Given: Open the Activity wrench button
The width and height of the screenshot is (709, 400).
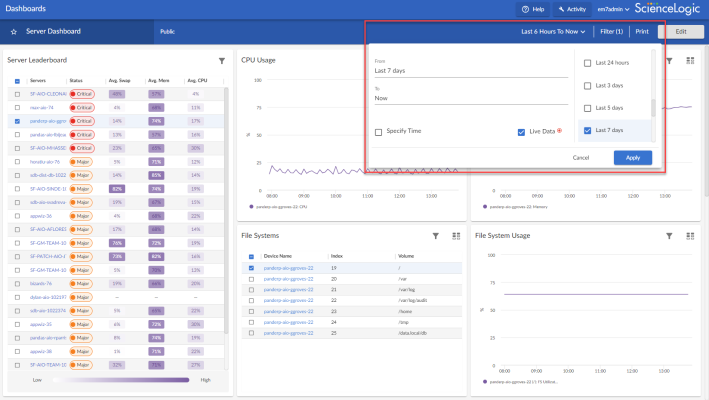Looking at the screenshot, I should (571, 9).
